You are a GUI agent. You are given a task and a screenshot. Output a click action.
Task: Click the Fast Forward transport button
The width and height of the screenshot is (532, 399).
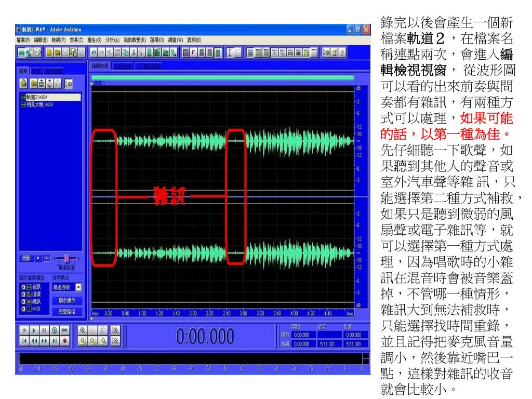pos(44,341)
